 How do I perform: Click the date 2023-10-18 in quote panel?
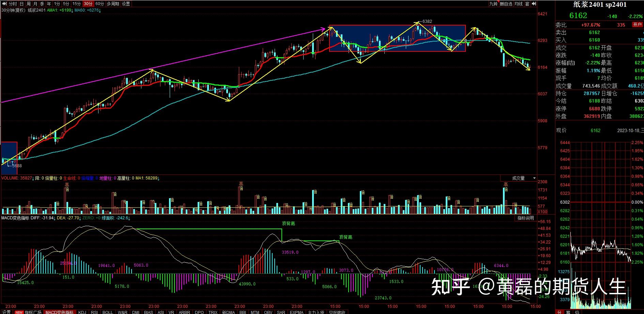628,130
